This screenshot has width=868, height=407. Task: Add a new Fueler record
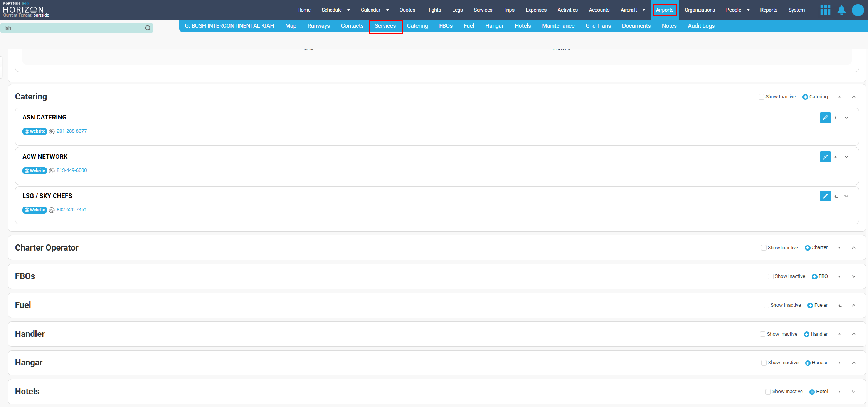[818, 305]
